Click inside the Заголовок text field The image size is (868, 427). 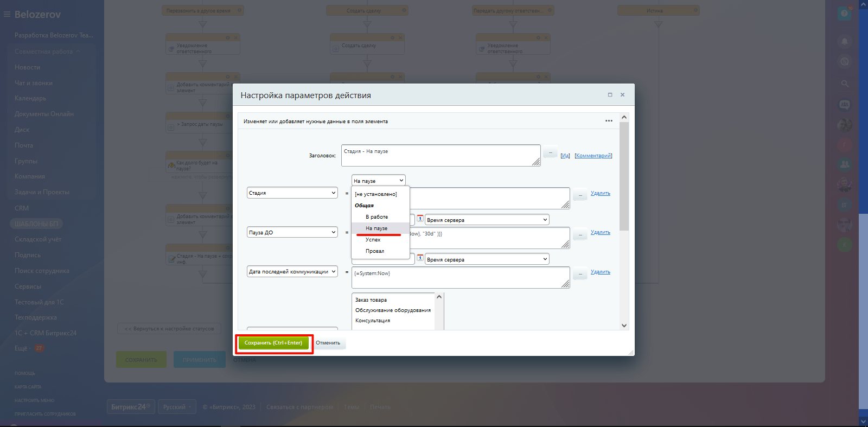point(441,155)
